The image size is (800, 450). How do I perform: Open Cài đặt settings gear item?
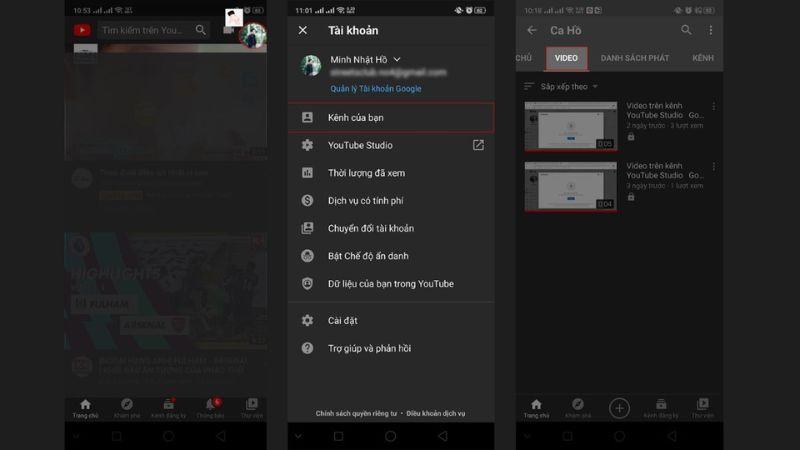343,320
